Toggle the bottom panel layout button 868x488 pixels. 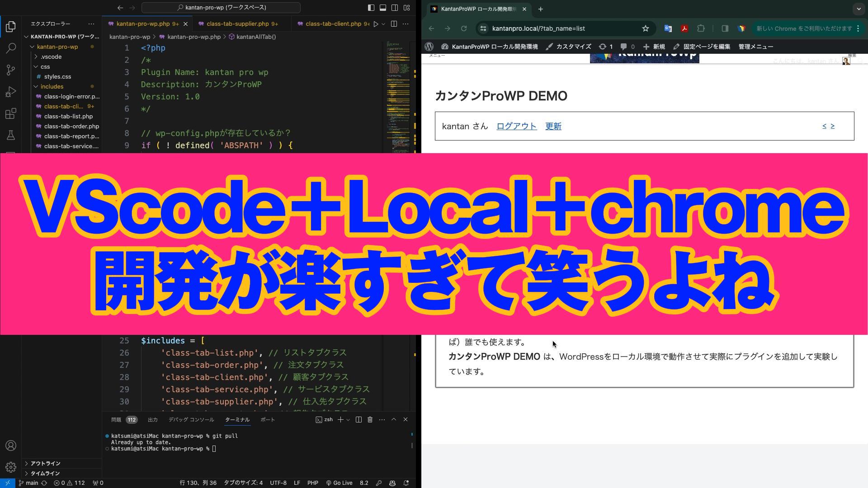[x=382, y=7]
